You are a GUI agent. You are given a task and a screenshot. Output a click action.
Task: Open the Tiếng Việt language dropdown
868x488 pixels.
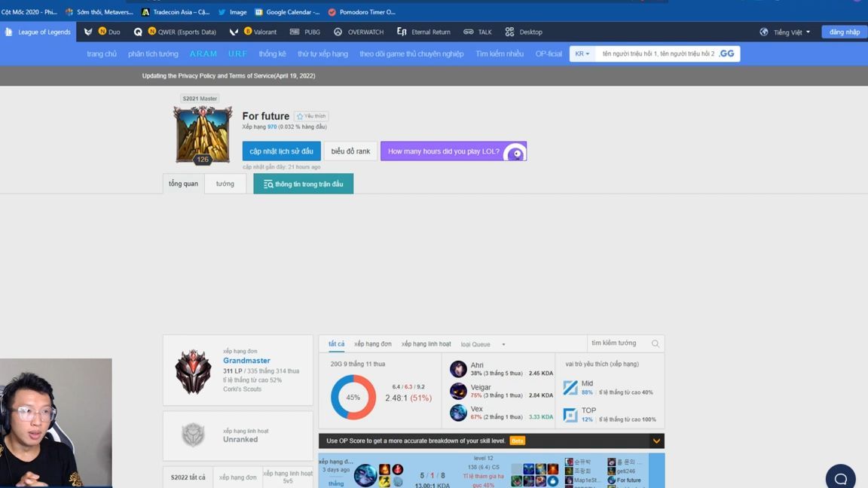click(786, 32)
